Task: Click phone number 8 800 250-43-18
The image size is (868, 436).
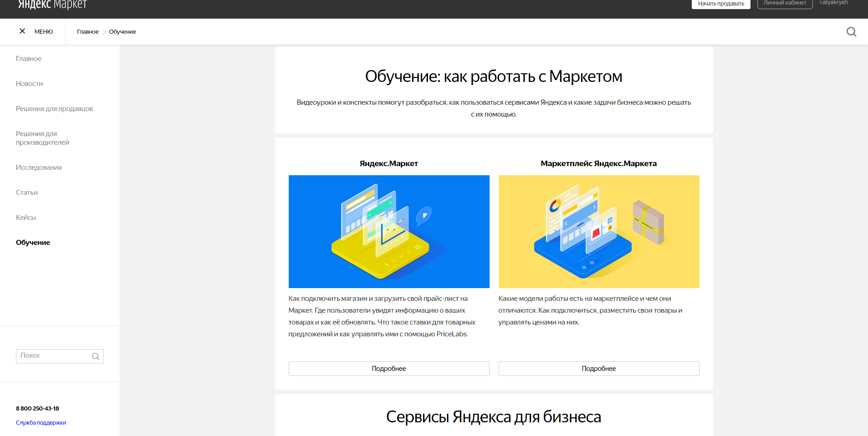Action: point(37,409)
